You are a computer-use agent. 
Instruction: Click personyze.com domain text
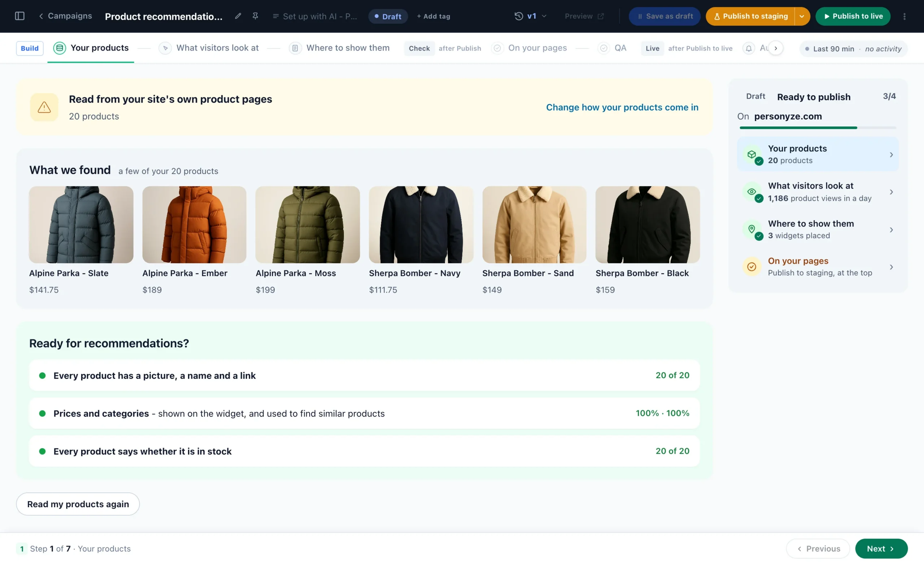tap(788, 116)
